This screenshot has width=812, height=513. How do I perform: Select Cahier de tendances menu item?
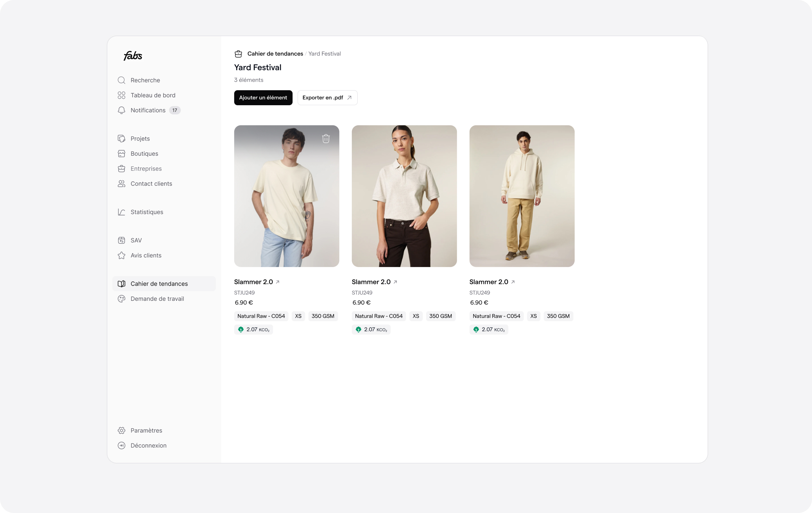pyautogui.click(x=159, y=284)
